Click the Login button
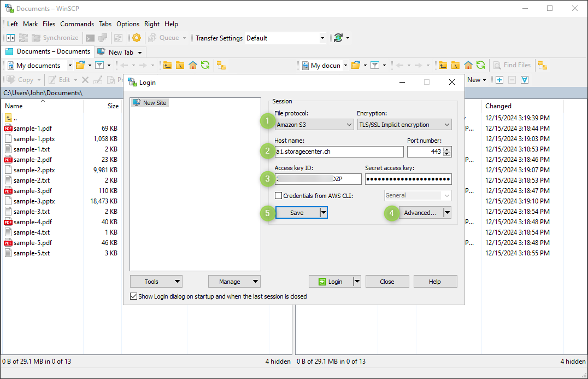 click(331, 282)
